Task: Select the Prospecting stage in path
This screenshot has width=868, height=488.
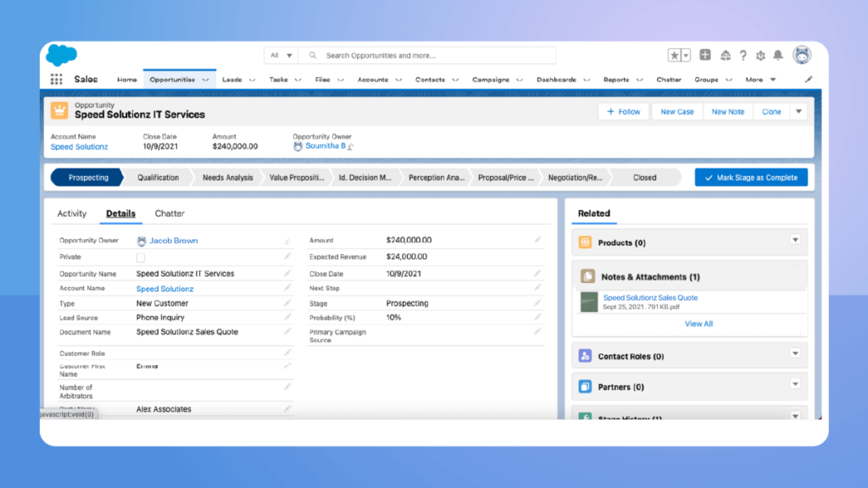Action: [x=88, y=178]
